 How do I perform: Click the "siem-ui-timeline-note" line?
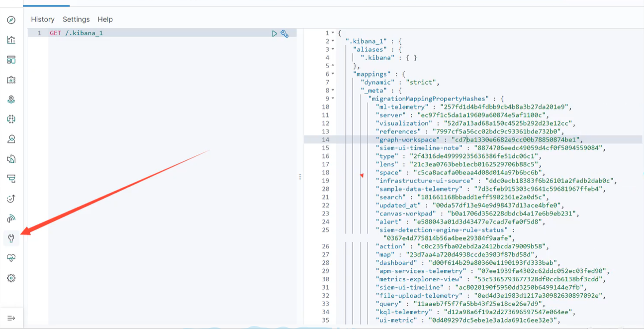[x=490, y=148]
